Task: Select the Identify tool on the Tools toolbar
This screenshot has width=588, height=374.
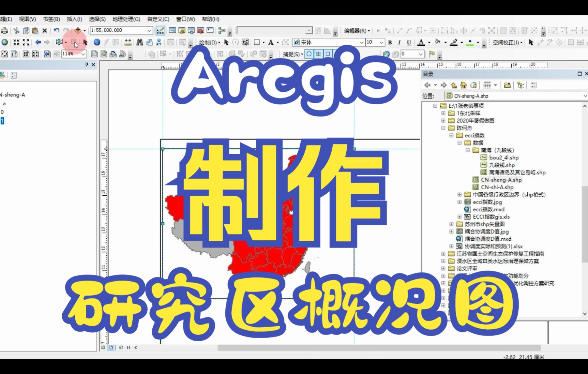Action: (x=97, y=42)
